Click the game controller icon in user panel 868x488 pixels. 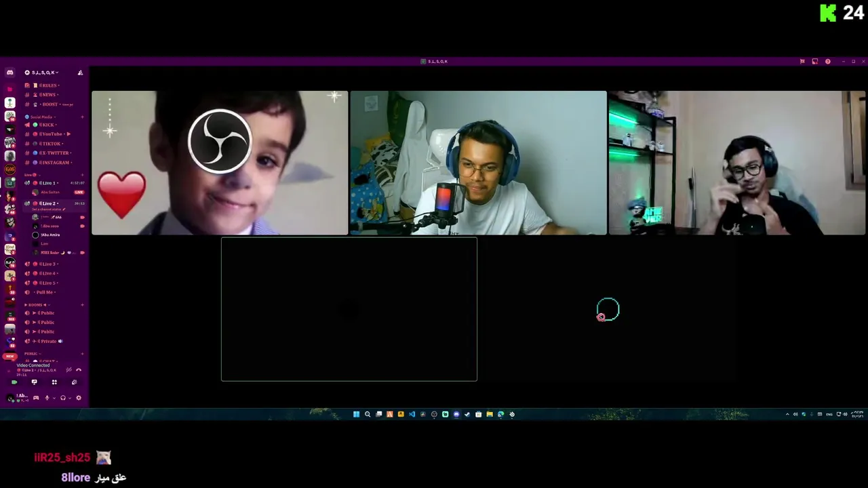coord(36,398)
